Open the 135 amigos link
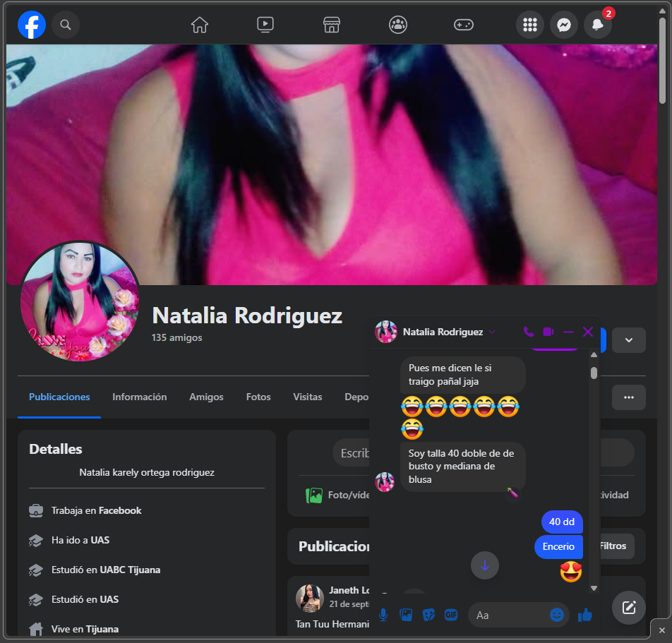The height and width of the screenshot is (643, 672). [x=176, y=338]
